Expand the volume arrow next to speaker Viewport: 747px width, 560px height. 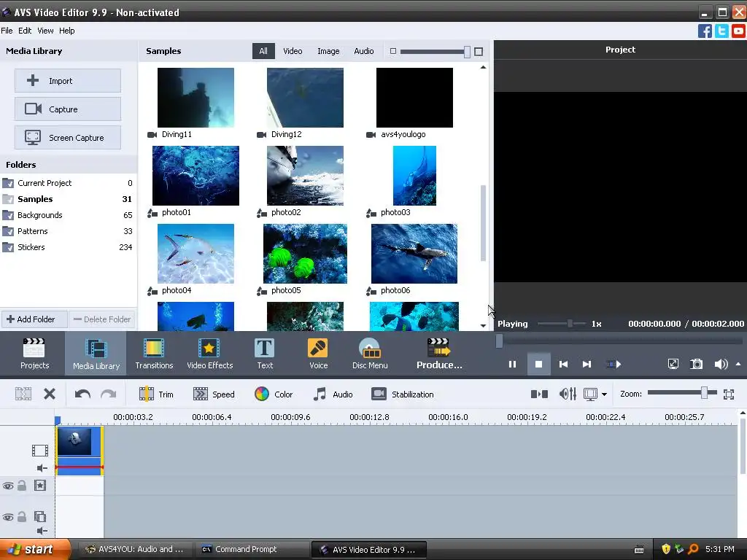(x=738, y=365)
